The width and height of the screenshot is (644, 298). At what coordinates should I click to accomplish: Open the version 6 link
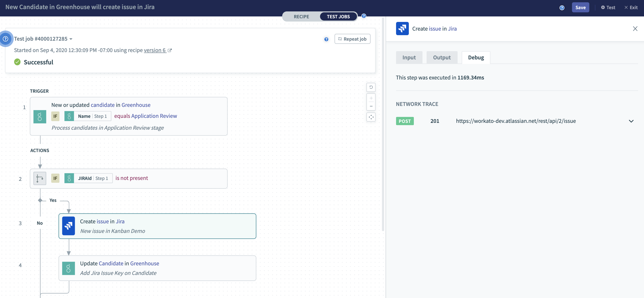(x=155, y=50)
